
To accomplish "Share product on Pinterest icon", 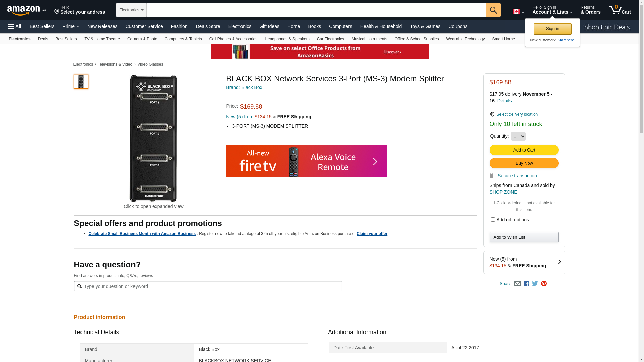I will click(x=544, y=284).
